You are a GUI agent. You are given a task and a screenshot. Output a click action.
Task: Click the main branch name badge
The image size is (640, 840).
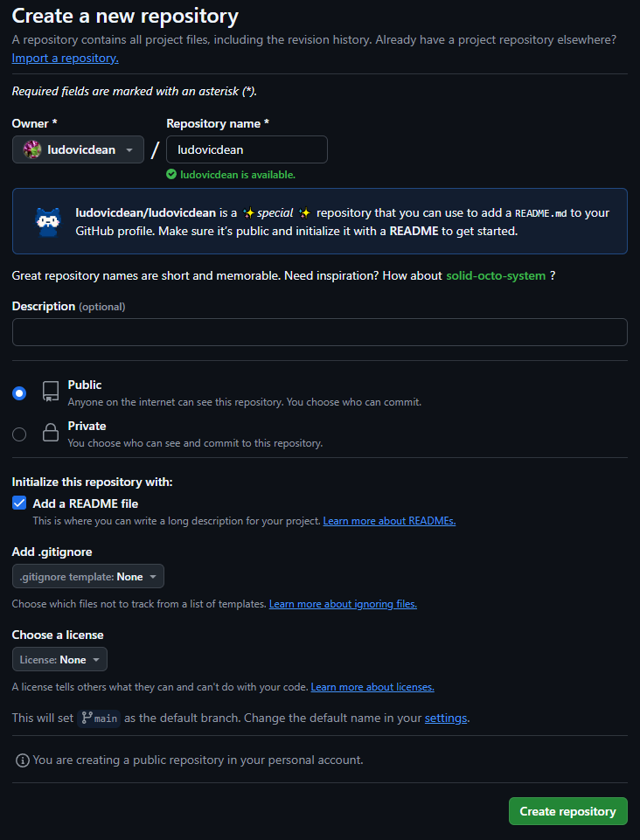(x=99, y=719)
